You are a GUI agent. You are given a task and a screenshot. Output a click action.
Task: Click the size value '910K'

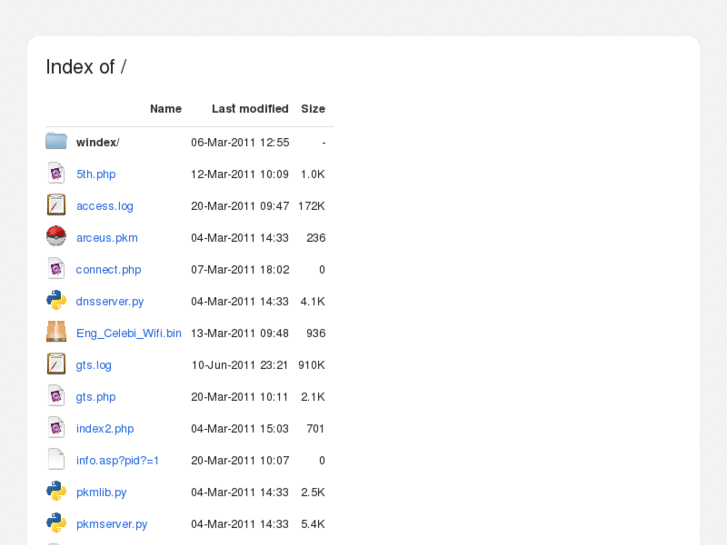click(x=312, y=365)
